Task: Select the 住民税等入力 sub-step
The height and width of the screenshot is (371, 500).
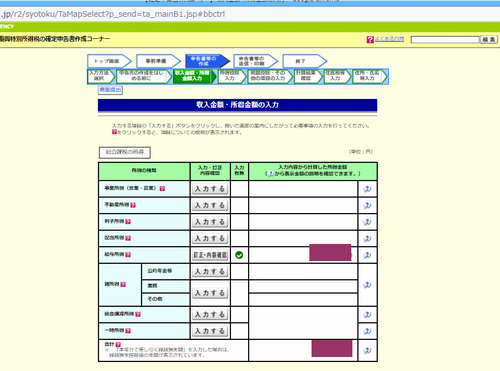Action: click(x=338, y=76)
